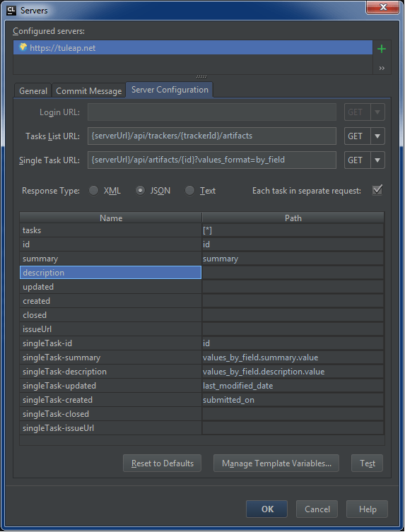Screen dimensions: 405x532
Task: Switch to the General tab
Action: point(33,91)
